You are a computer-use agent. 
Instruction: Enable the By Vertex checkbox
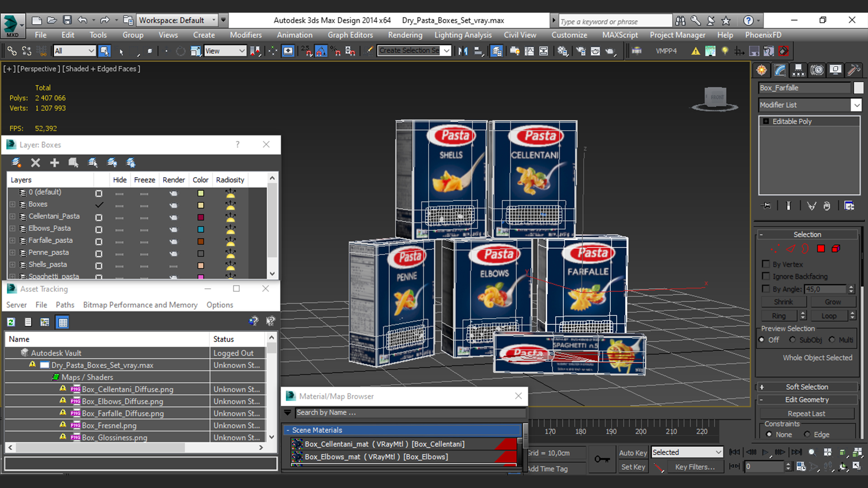766,264
